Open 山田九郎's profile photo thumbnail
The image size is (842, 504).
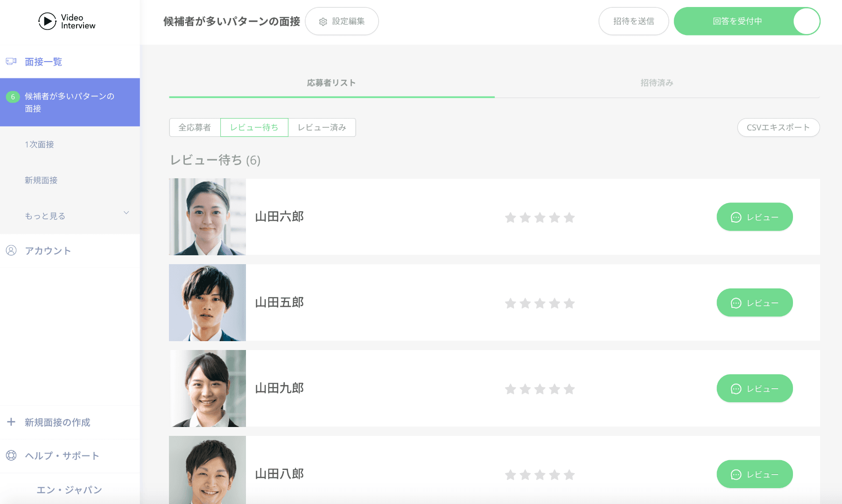(207, 388)
